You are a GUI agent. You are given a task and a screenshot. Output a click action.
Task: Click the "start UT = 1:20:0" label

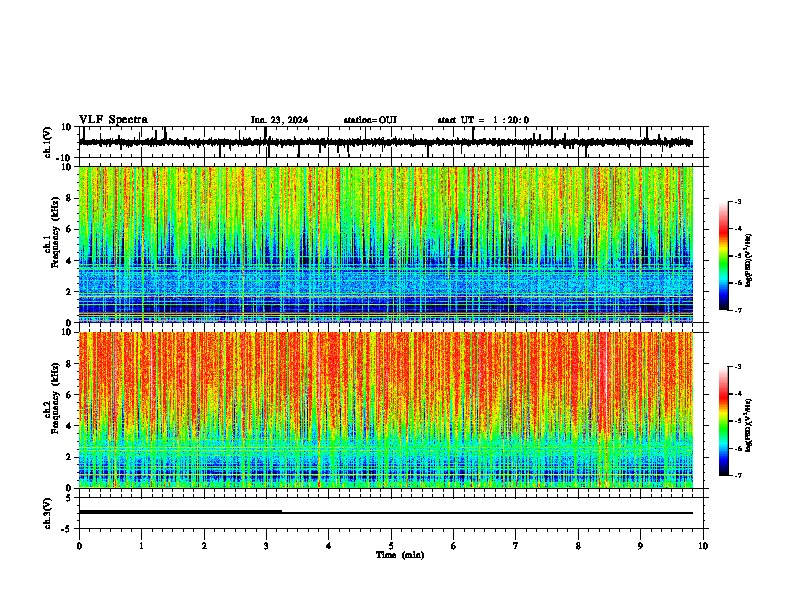483,120
